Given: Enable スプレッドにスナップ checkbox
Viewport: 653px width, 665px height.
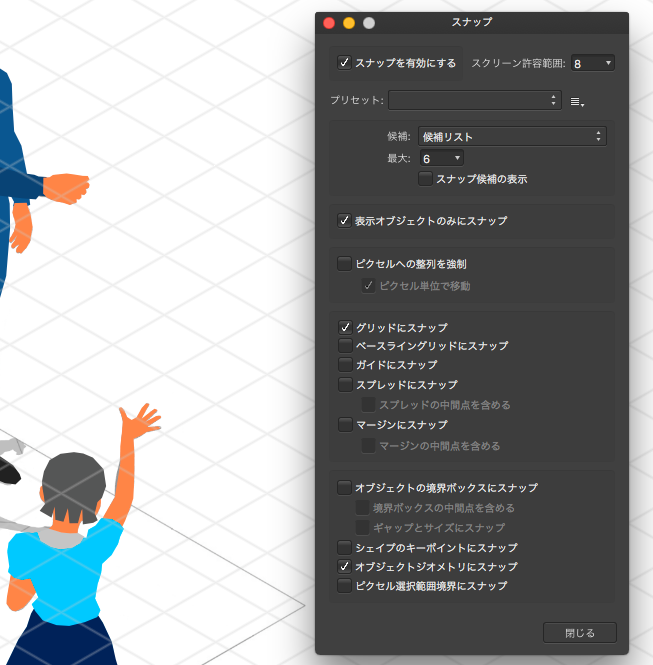Looking at the screenshot, I should click(345, 385).
